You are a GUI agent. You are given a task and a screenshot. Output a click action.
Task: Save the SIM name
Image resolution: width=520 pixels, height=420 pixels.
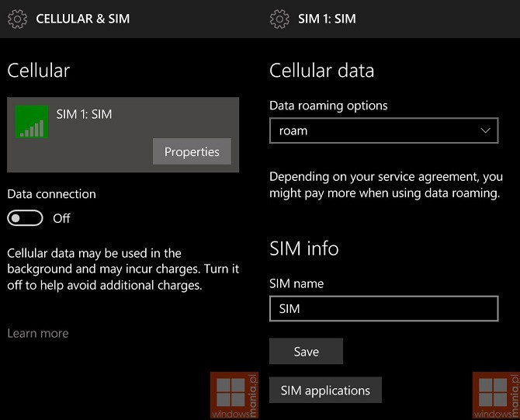(306, 351)
